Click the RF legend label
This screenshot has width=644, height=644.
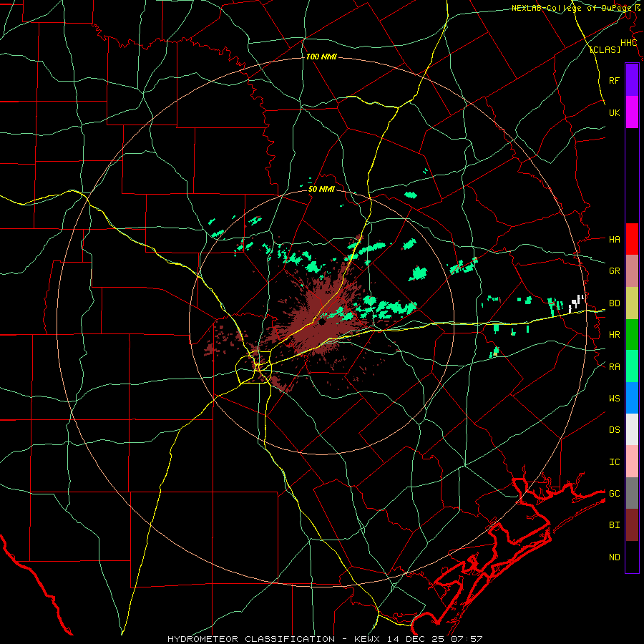tap(615, 80)
